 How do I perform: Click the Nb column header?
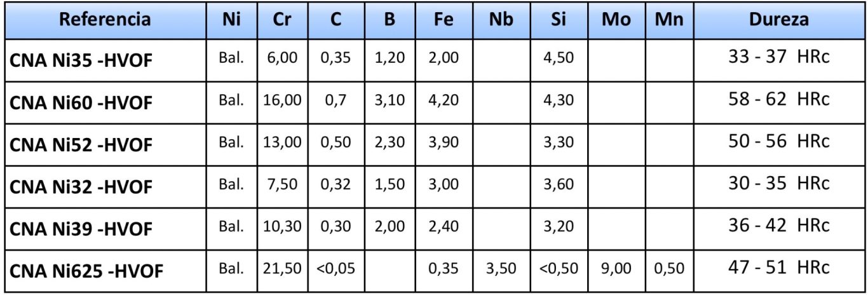501,19
